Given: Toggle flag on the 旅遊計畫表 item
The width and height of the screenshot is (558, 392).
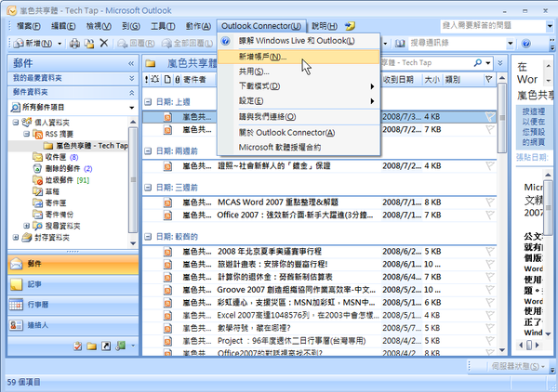Looking at the screenshot, I should 490,265.
